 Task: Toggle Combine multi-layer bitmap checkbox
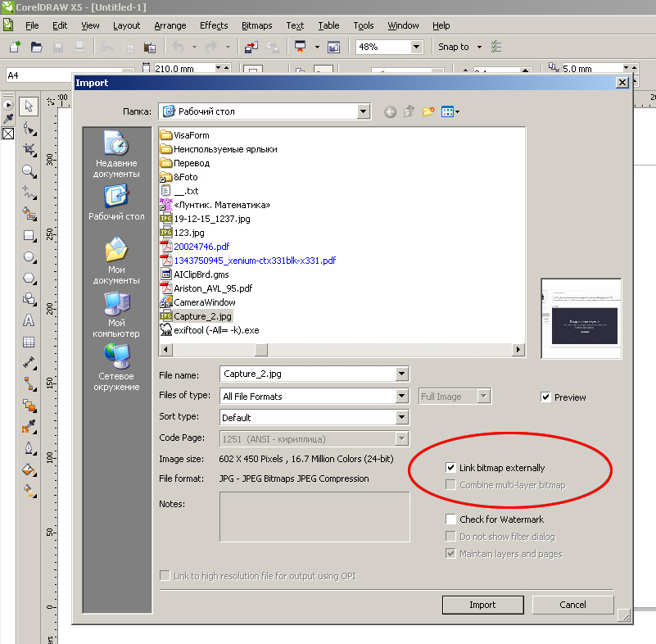(450, 484)
